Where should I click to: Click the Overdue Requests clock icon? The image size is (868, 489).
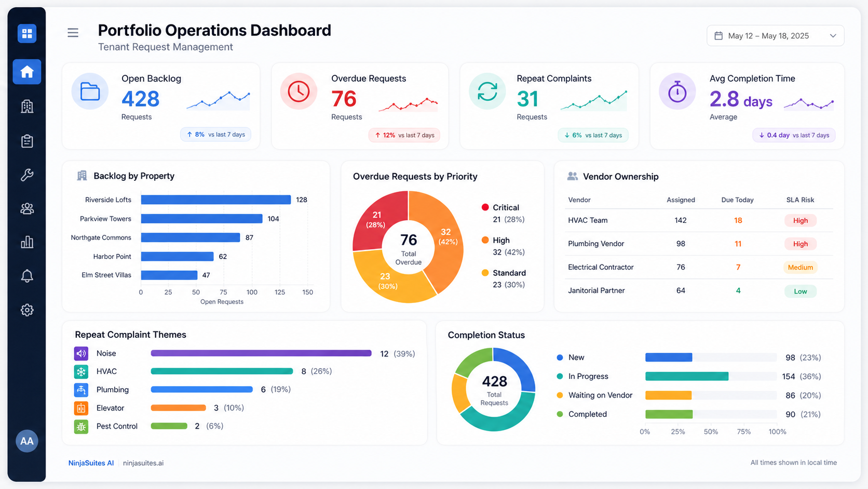pyautogui.click(x=299, y=91)
